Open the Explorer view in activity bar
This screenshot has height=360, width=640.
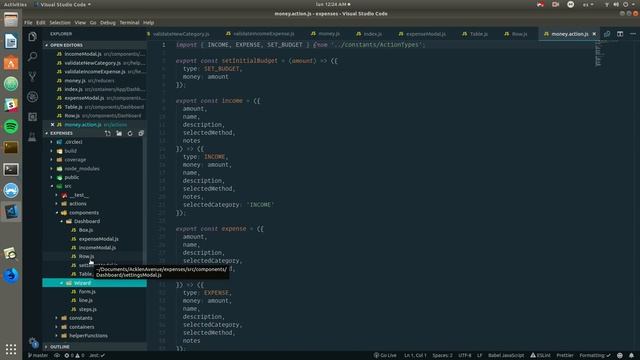coord(32,37)
